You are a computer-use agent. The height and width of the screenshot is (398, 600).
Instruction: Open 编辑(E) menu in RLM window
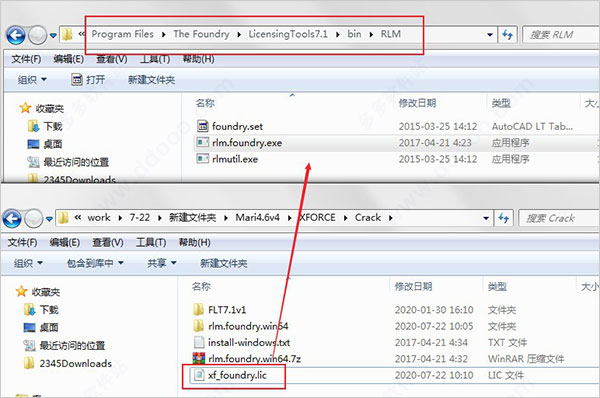[x=68, y=59]
